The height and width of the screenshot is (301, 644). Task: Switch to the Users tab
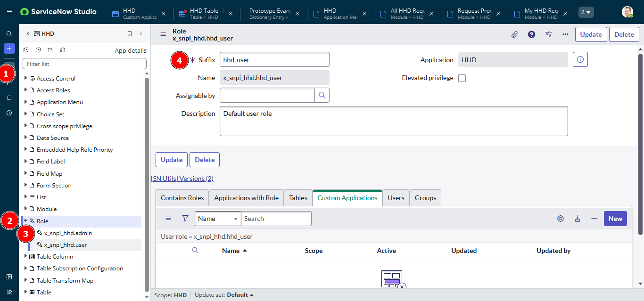click(396, 198)
